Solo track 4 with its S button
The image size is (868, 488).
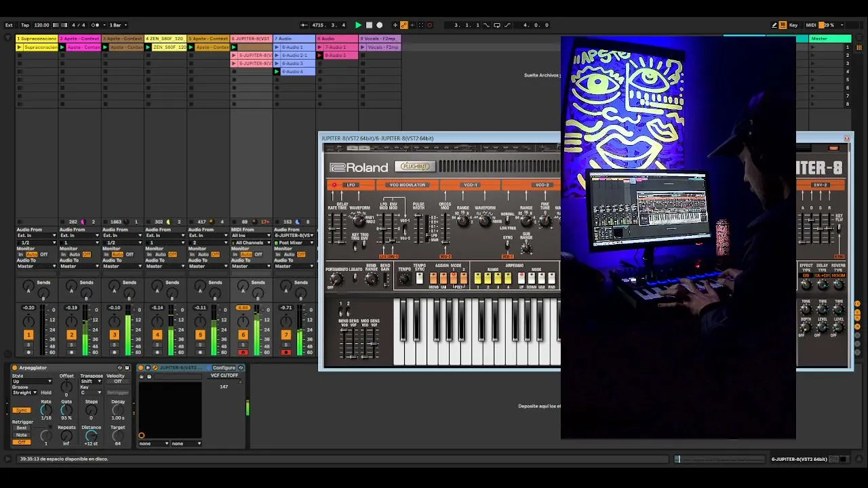tap(157, 344)
